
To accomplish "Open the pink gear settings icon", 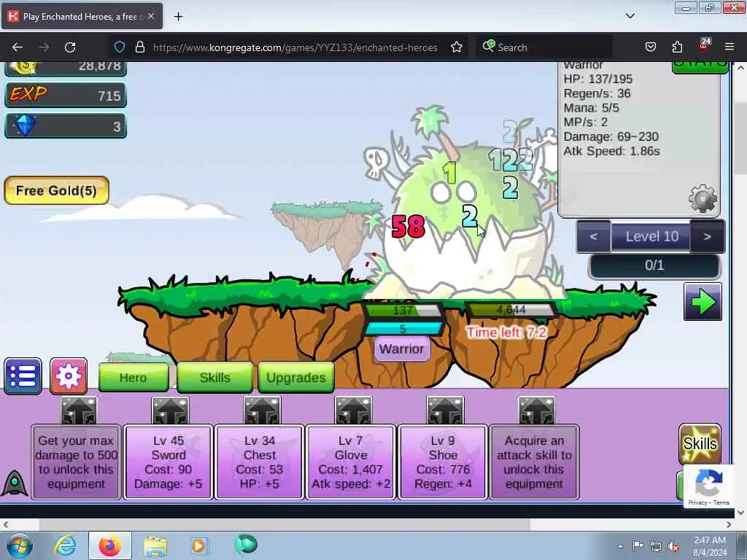I will pos(69,376).
